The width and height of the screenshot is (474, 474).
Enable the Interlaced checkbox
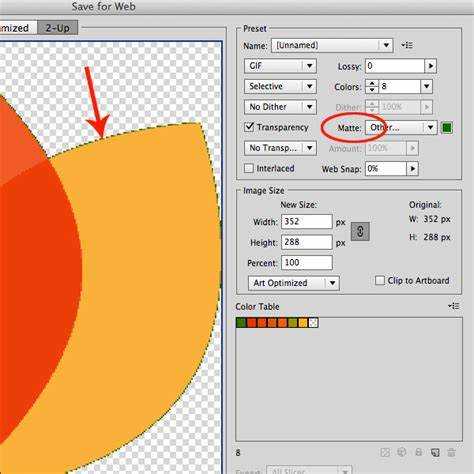coord(249,168)
